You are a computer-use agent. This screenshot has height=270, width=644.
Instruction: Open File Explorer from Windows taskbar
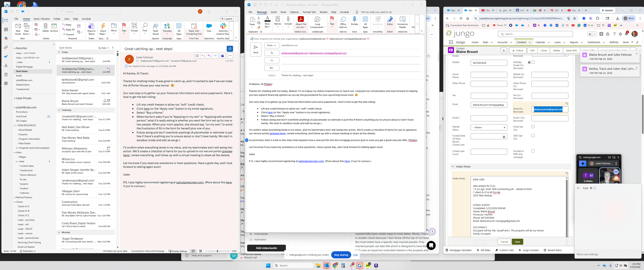pos(318,265)
